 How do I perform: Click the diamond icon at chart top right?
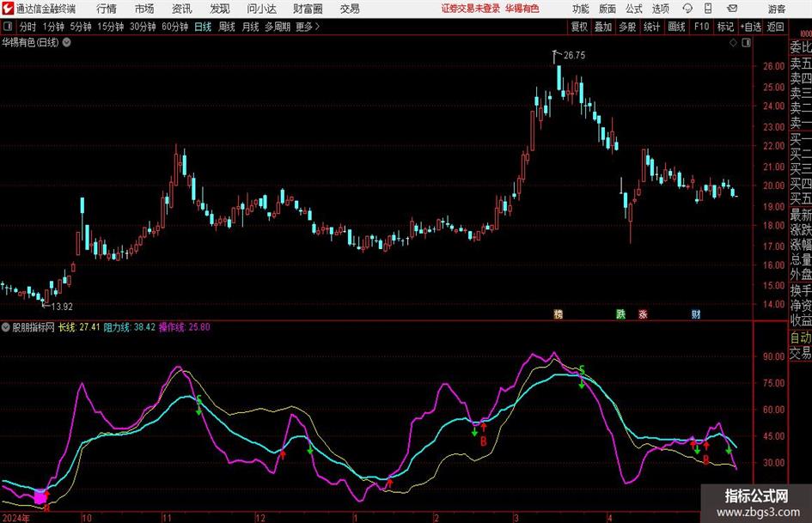click(x=733, y=43)
